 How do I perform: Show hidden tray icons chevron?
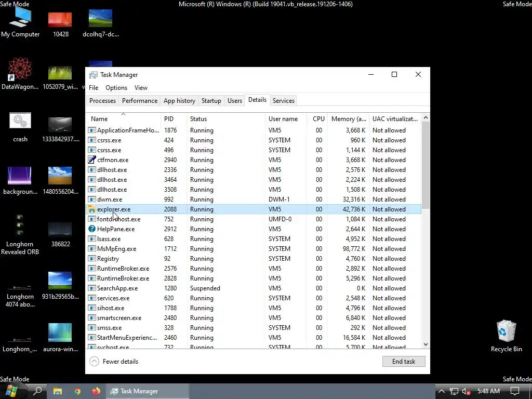(x=441, y=391)
